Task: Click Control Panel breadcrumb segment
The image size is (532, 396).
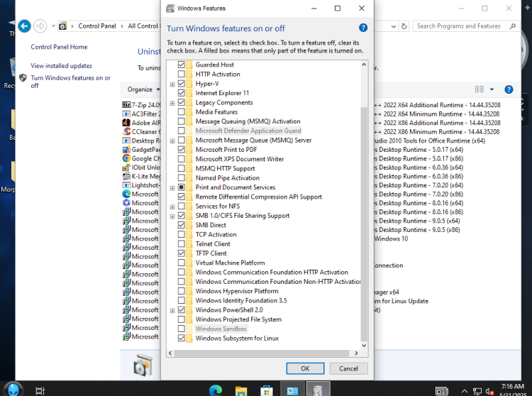Action: coord(97,26)
